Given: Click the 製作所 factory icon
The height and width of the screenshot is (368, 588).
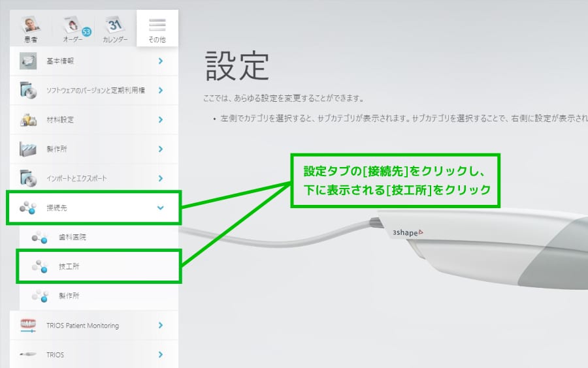Looking at the screenshot, I should pyautogui.click(x=28, y=149).
